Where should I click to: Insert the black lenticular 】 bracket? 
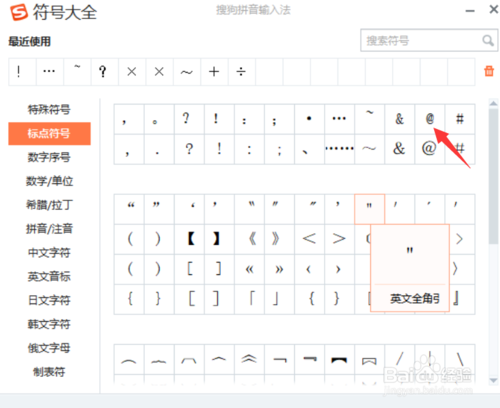219,239
